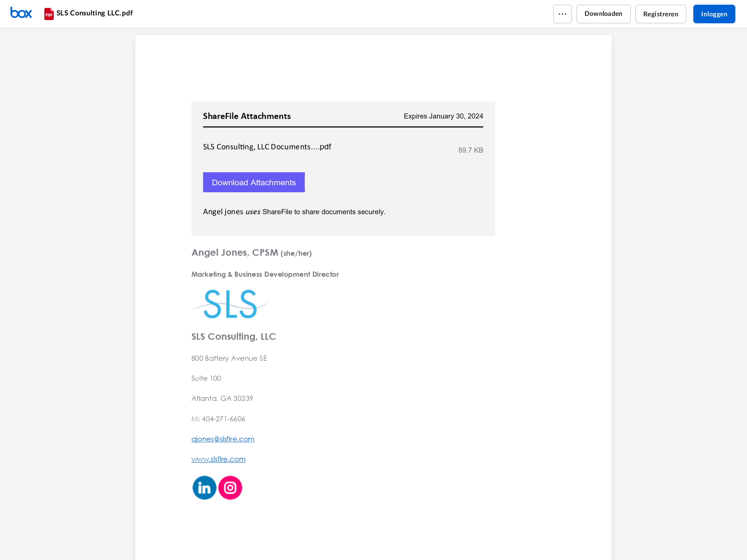Click the file title SLS Consulting LLC.pdf
This screenshot has height=560, width=747.
pyautogui.click(x=95, y=13)
